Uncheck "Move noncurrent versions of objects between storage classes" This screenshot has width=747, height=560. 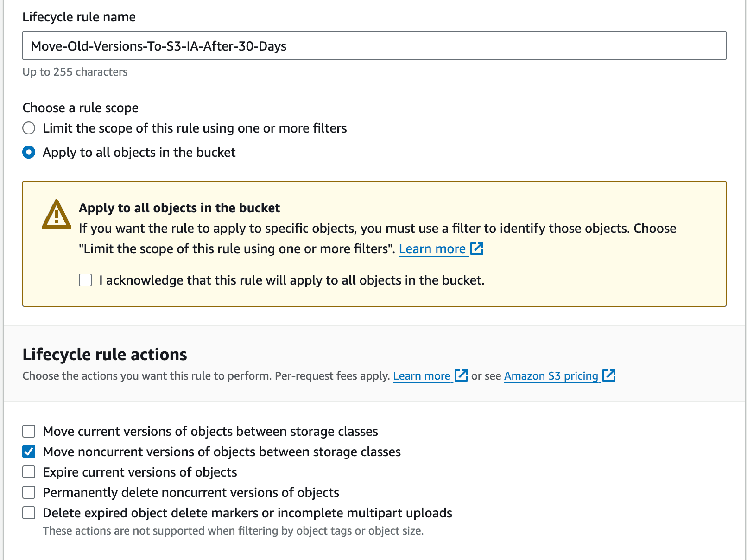(x=28, y=452)
